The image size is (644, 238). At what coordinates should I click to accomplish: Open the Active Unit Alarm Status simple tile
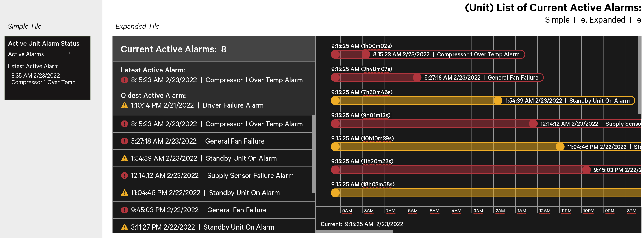(x=47, y=68)
